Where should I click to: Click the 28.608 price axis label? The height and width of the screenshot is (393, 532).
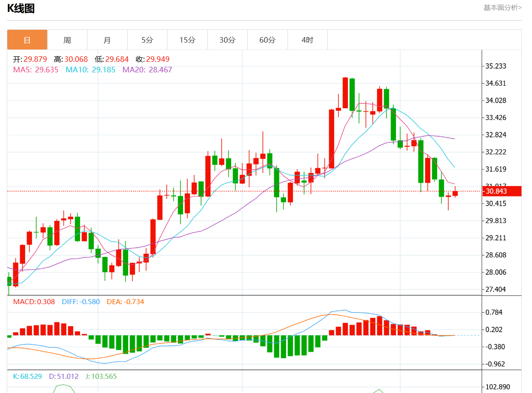point(496,255)
